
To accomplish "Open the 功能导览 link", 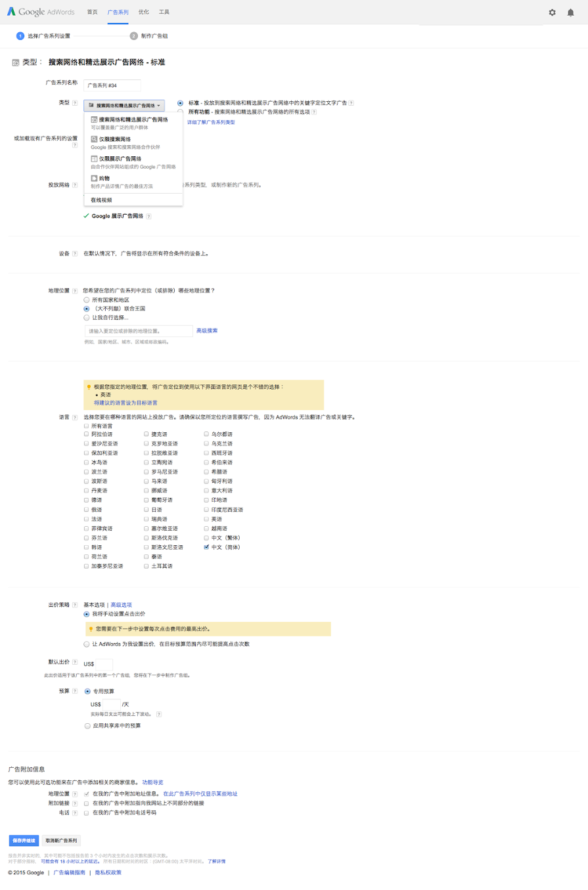I will [152, 782].
